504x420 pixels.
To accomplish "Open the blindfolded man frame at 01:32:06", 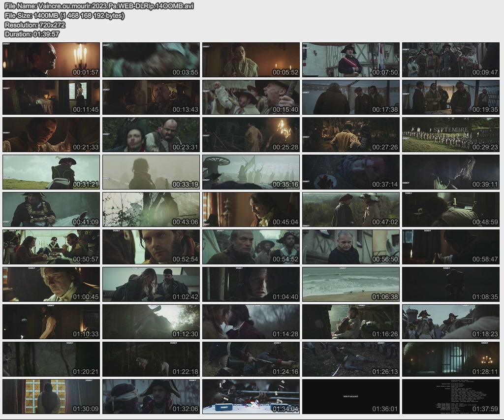I will coord(151,396).
